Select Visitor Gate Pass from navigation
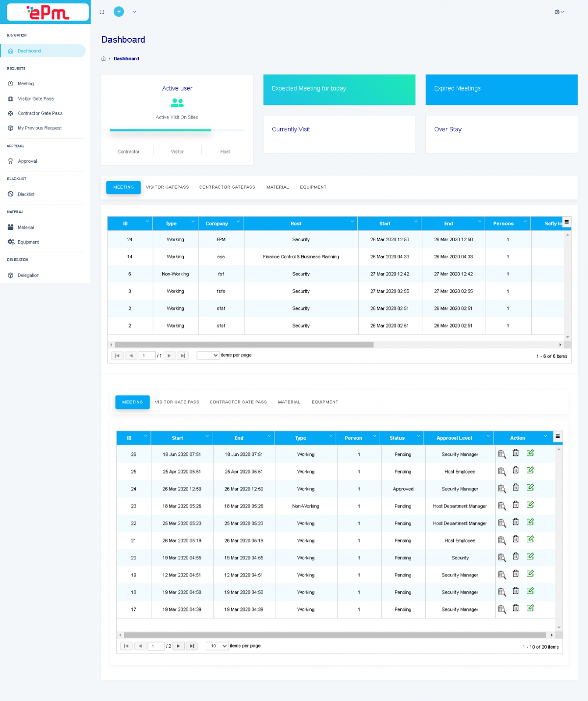 coord(35,99)
